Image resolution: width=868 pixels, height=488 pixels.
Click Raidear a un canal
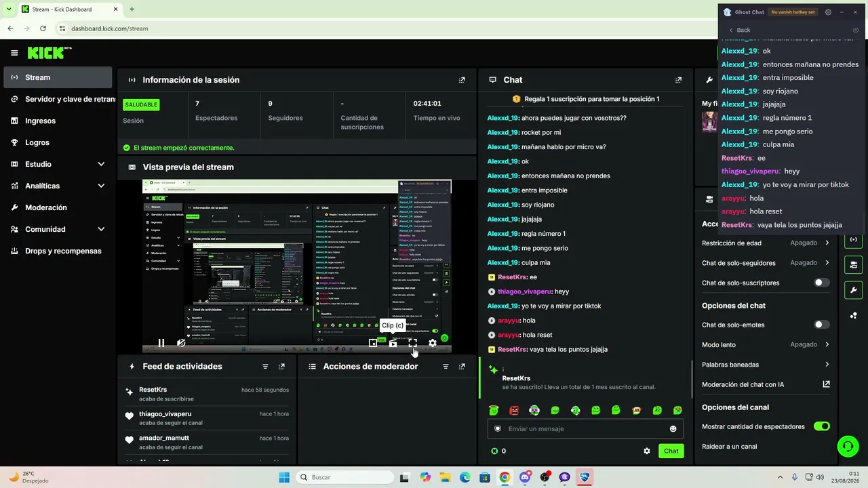click(x=730, y=447)
